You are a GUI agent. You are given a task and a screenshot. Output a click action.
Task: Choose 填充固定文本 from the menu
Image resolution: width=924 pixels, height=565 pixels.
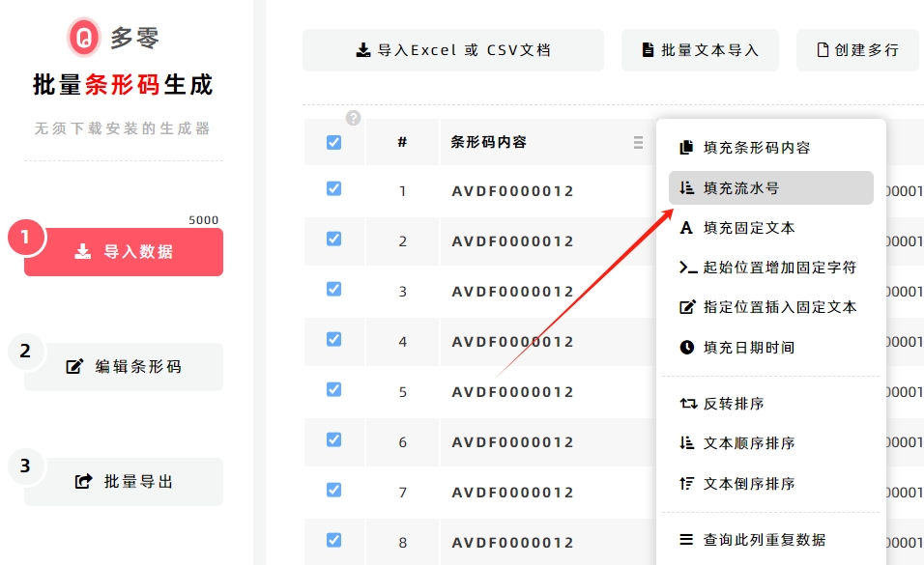[x=770, y=227]
